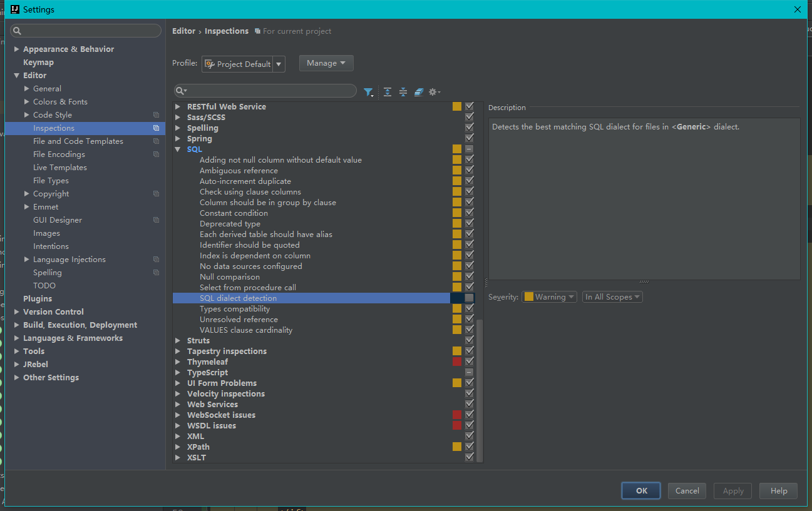This screenshot has width=812, height=511.
Task: Click the project icon beside File Encodings
Action: coord(156,154)
